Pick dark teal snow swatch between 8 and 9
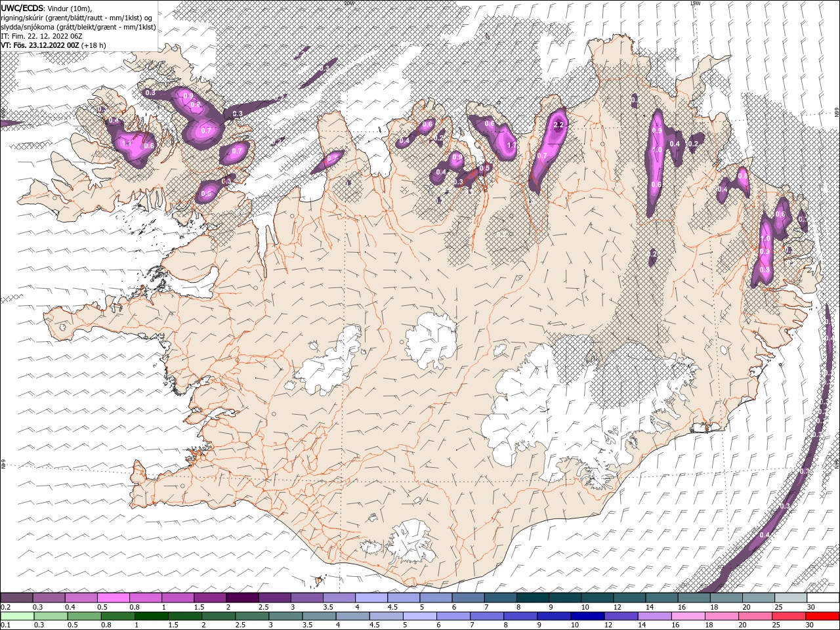This screenshot has height=630, width=840. coord(532,597)
